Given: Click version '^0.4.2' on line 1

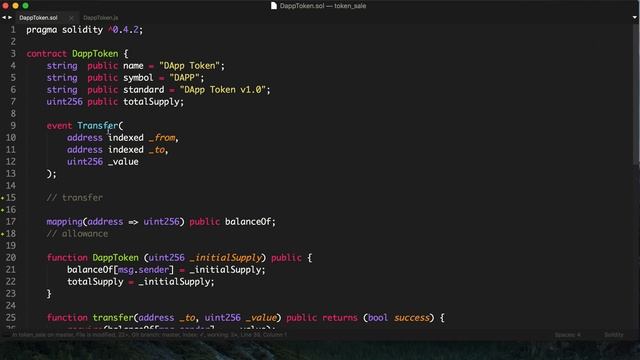Looking at the screenshot, I should 123,30.
